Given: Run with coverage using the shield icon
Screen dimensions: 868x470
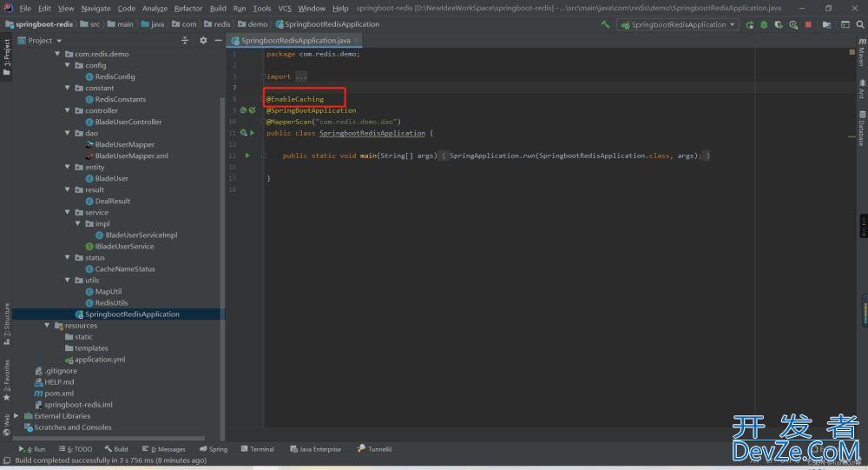Looking at the screenshot, I should click(x=779, y=24).
